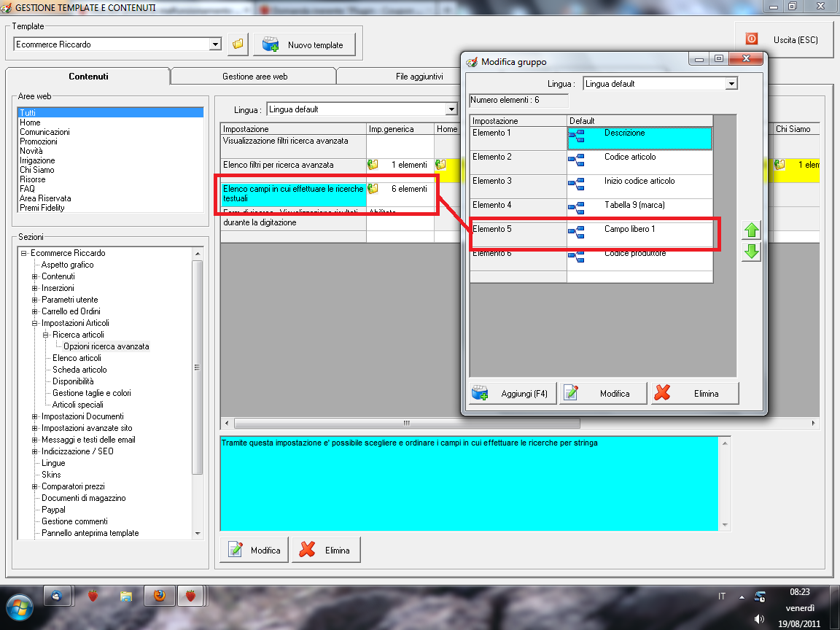Select Gestione taglie e colori item
Image resolution: width=840 pixels, height=630 pixels.
coord(92,393)
